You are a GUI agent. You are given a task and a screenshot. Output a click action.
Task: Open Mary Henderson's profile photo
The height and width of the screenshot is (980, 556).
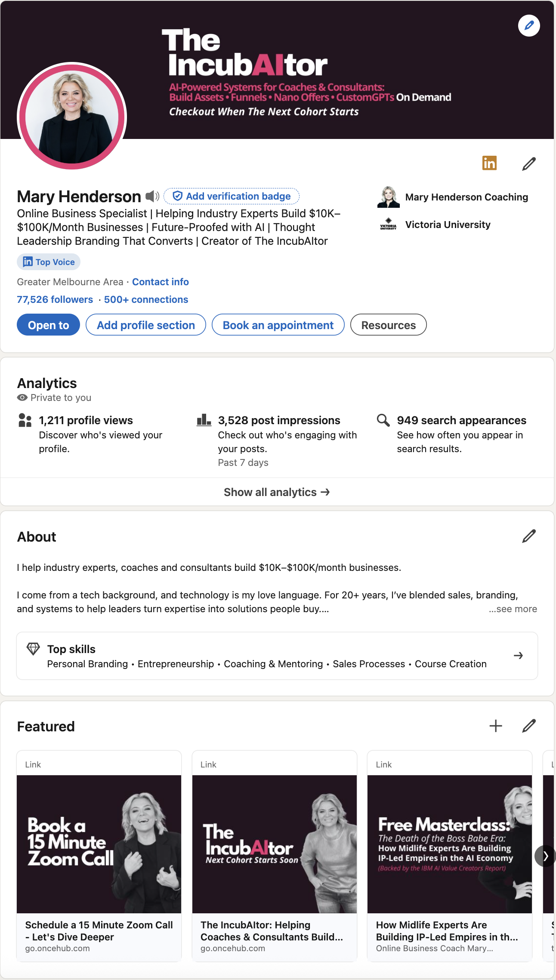click(72, 116)
